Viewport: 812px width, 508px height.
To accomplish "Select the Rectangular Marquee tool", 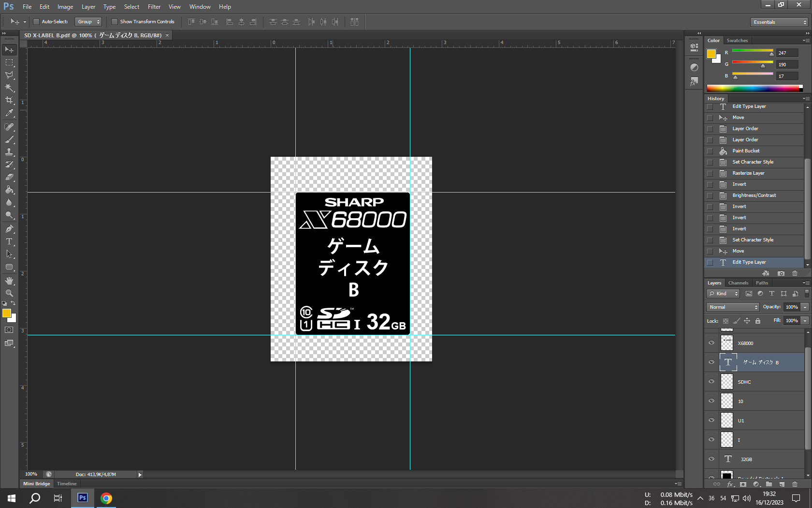I will pyautogui.click(x=9, y=62).
